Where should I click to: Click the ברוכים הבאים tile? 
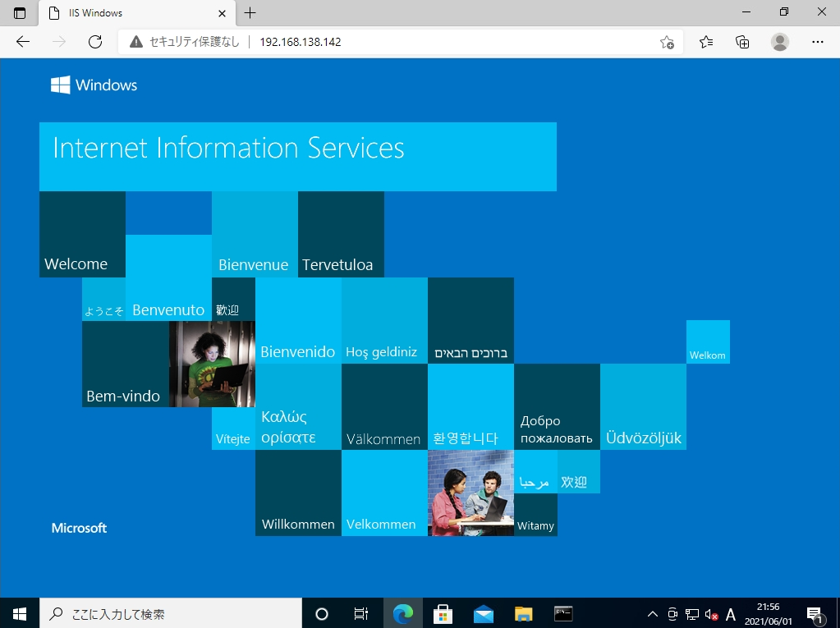click(x=470, y=321)
